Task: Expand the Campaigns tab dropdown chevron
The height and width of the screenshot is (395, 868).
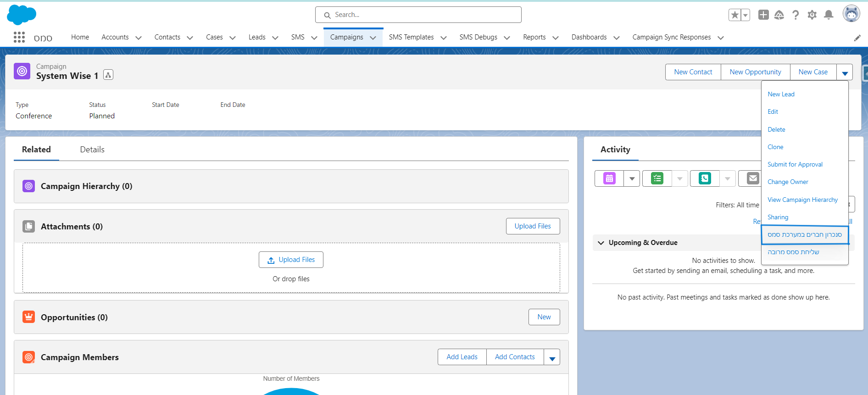Action: point(373,38)
